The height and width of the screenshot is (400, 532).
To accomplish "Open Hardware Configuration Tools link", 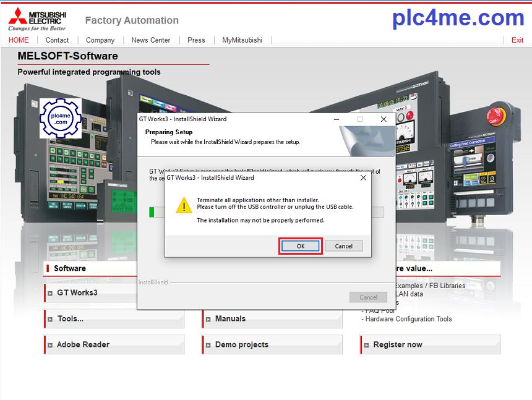I will point(408,319).
